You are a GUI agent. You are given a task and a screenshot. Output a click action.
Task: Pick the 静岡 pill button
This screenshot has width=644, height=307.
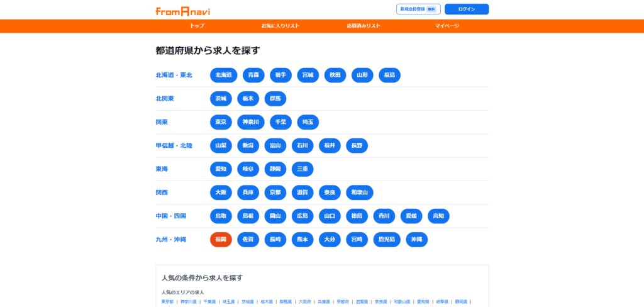275,169
